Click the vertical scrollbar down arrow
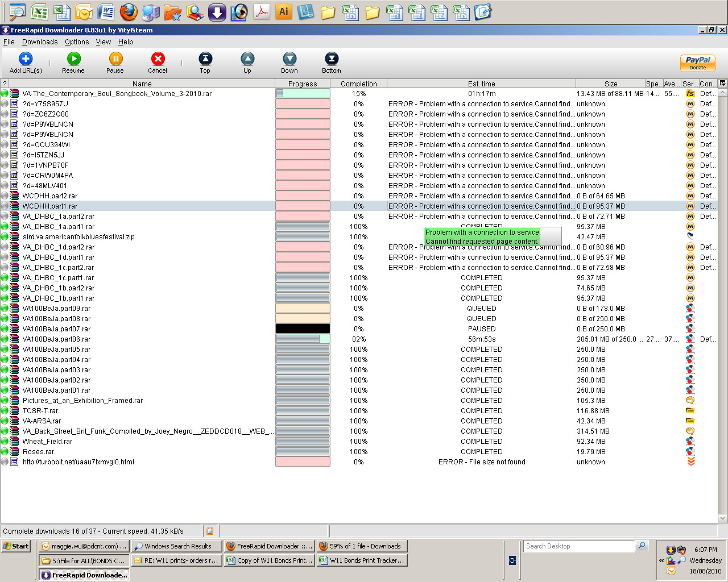 click(x=723, y=518)
